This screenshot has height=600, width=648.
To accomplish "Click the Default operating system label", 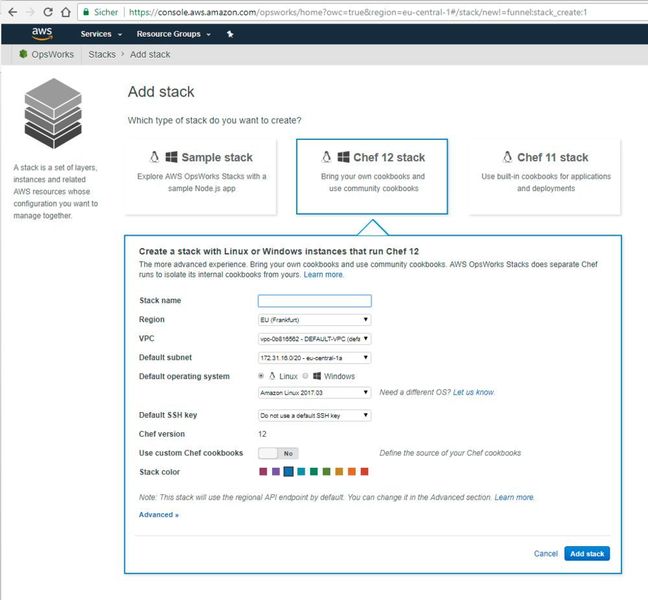I will tap(184, 376).
